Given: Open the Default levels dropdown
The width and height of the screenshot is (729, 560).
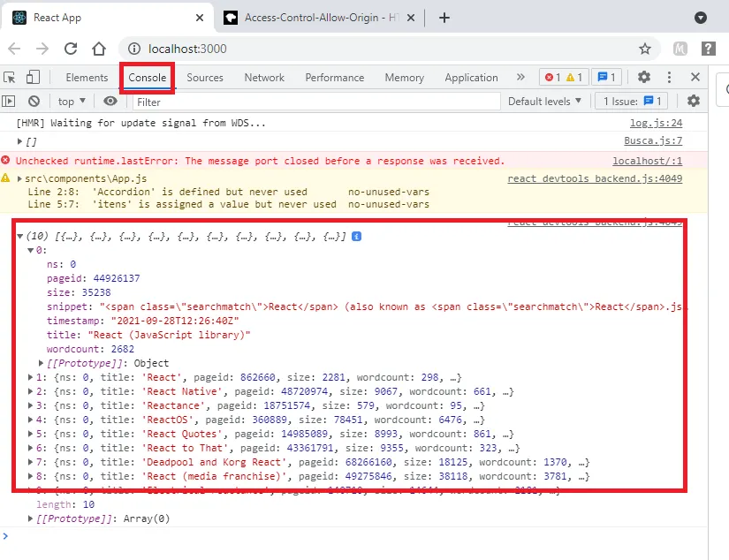Looking at the screenshot, I should click(544, 102).
